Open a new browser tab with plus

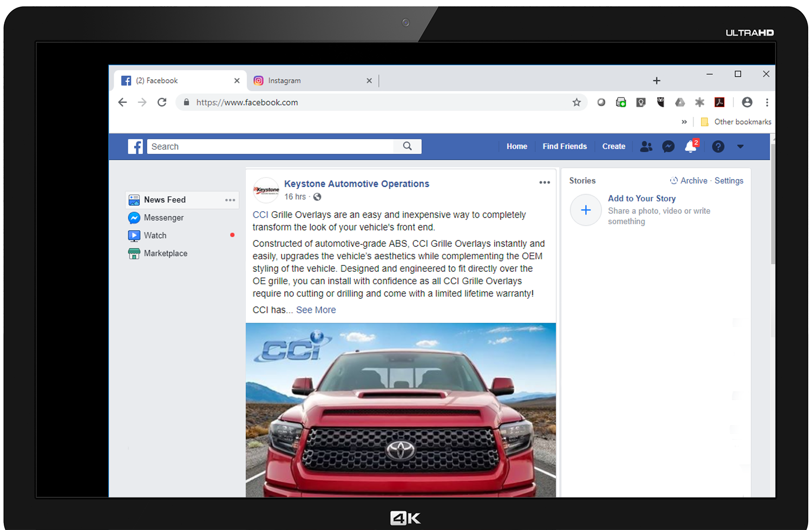point(657,81)
